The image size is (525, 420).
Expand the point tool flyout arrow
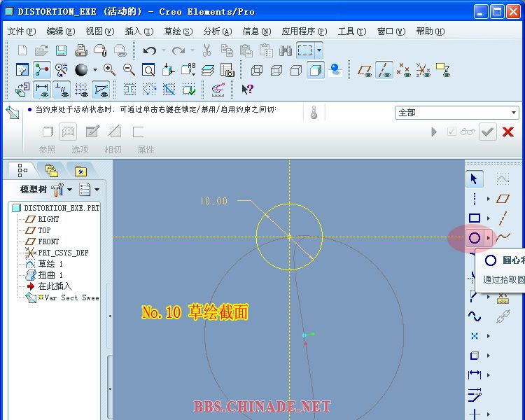pyautogui.click(x=489, y=335)
